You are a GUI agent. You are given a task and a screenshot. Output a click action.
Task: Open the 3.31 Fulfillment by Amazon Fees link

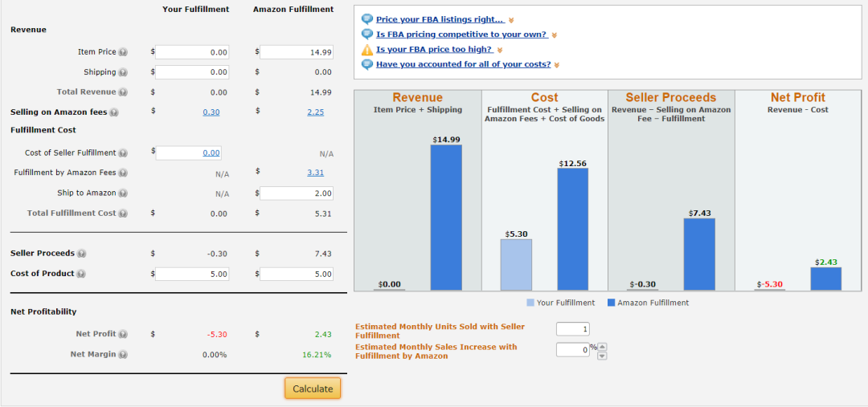click(x=316, y=173)
